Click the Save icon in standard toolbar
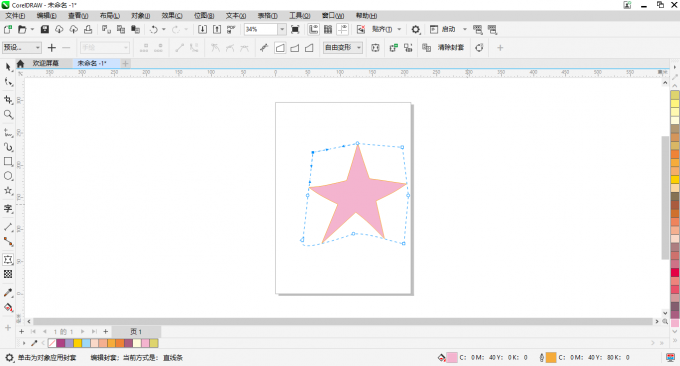 45,29
